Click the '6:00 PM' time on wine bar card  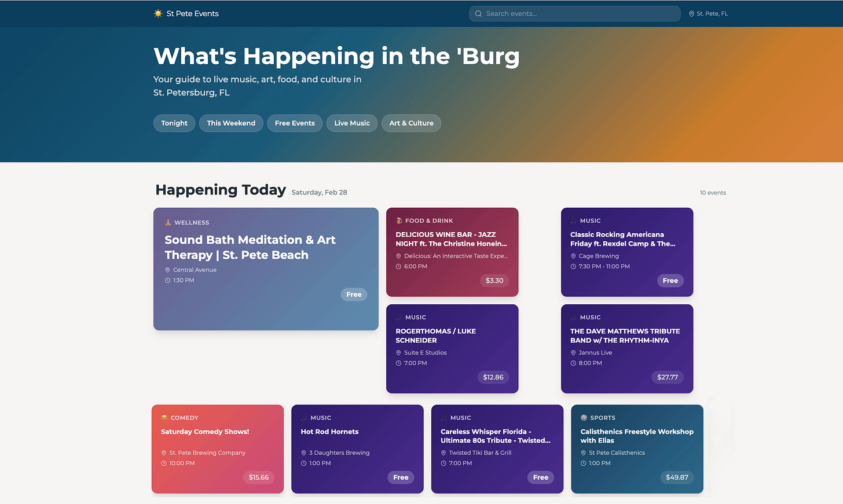click(416, 267)
